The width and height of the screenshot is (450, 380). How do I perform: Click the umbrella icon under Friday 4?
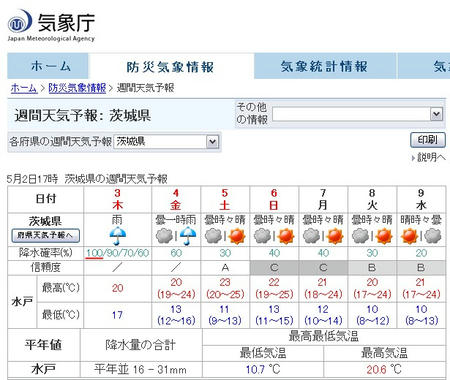point(188,236)
